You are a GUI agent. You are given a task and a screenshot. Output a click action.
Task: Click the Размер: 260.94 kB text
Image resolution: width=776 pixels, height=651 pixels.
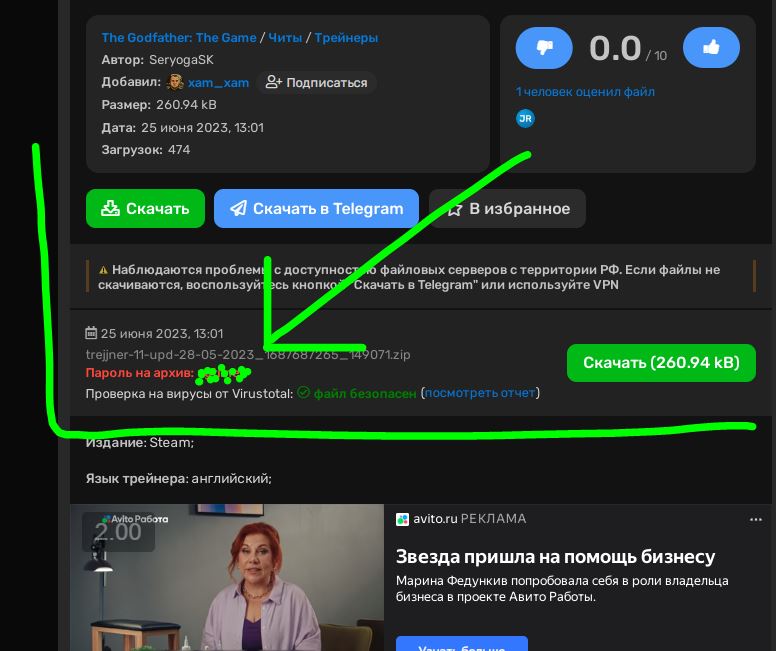click(159, 104)
